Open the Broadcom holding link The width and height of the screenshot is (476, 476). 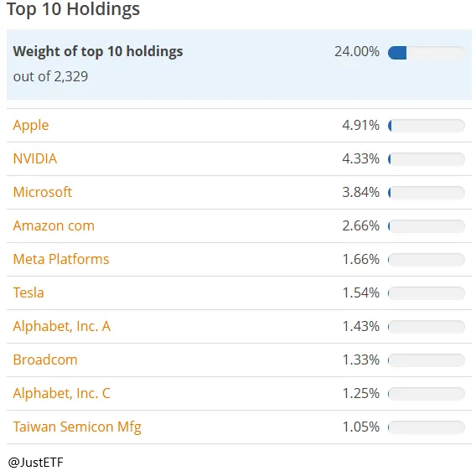45,360
